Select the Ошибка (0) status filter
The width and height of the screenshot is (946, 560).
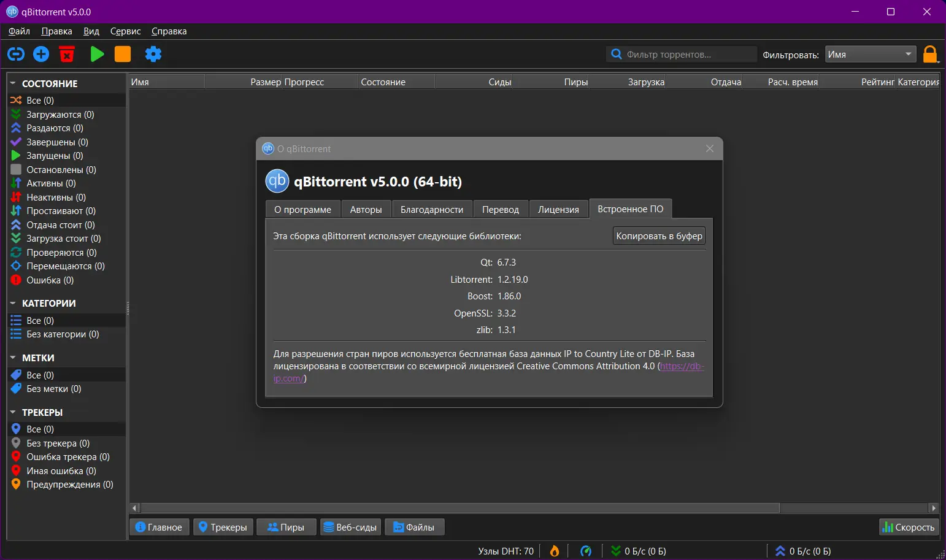tap(66, 280)
